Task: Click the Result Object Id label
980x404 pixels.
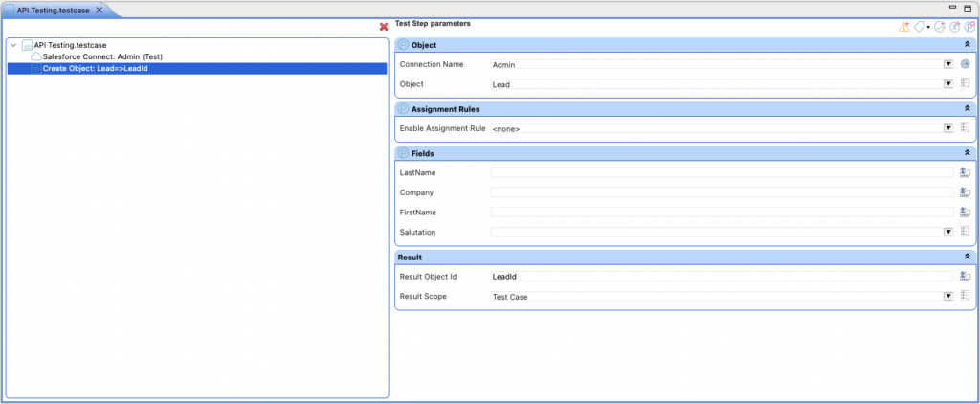Action: [430, 276]
